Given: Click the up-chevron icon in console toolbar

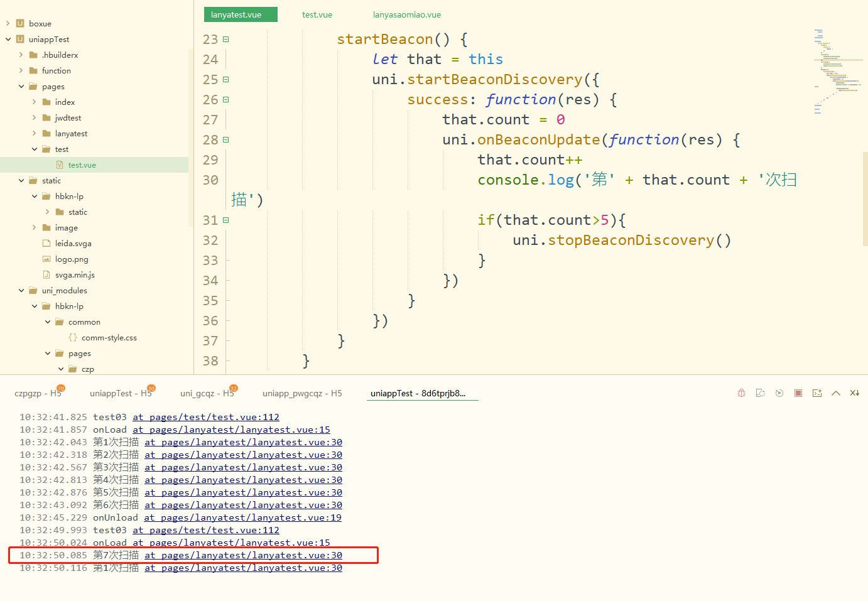Looking at the screenshot, I should [x=836, y=393].
